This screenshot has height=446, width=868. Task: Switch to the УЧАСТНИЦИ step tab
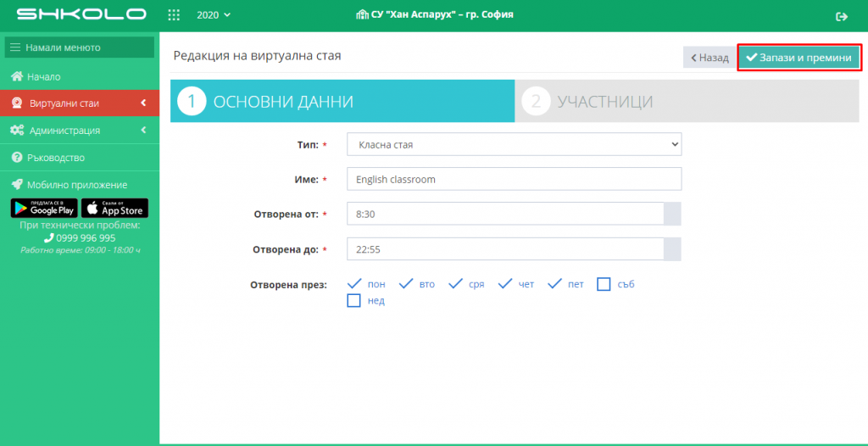pyautogui.click(x=687, y=102)
